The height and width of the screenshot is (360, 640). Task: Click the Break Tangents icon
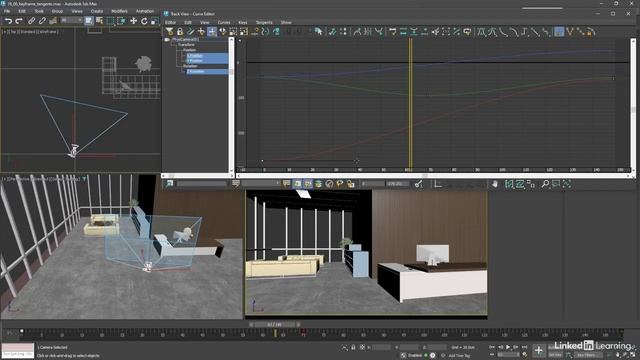click(x=570, y=31)
